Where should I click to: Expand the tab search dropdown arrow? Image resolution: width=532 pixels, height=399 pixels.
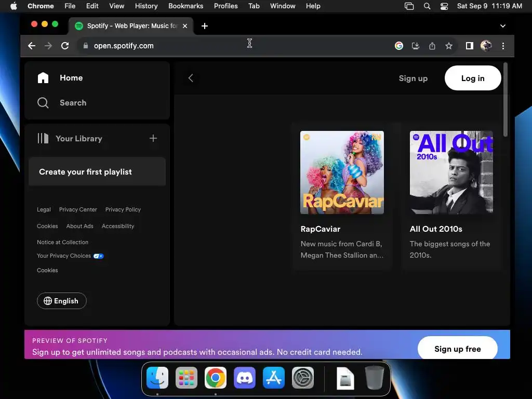503,26
